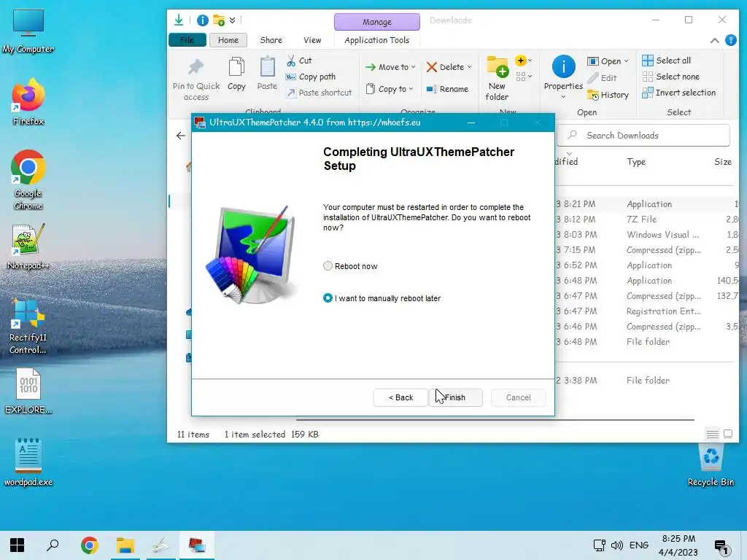
Task: Open the File tab in the Downloads window
Action: (x=187, y=40)
